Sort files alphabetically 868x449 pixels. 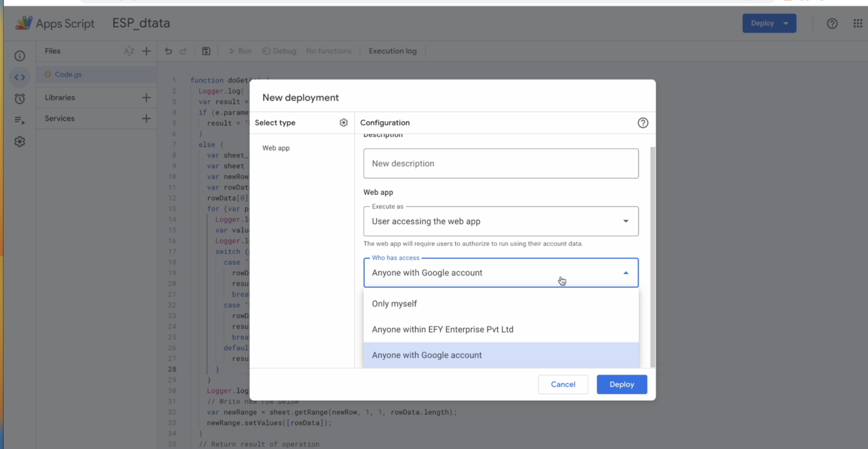click(130, 51)
